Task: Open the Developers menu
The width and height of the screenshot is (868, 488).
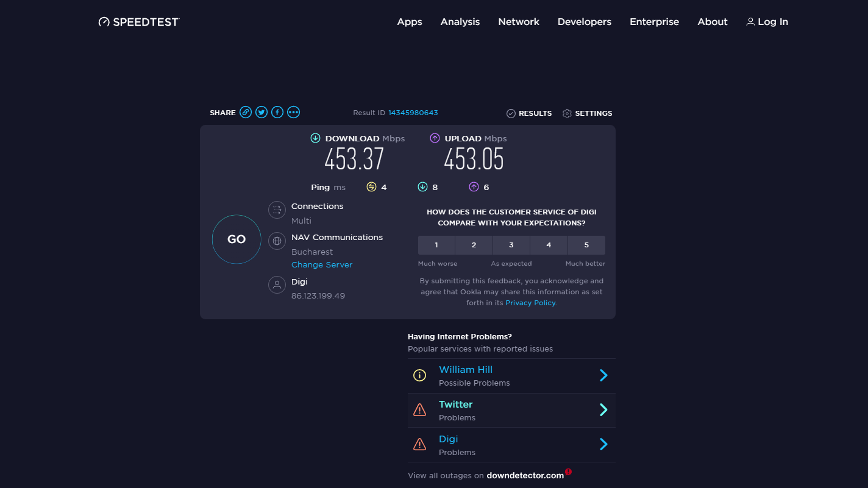Action: [585, 22]
